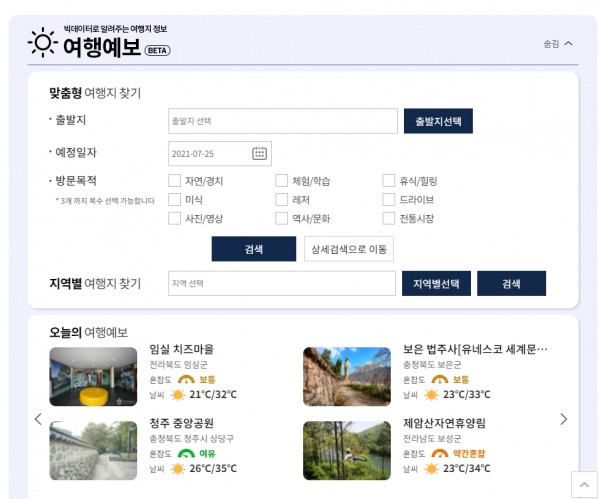Go to the previous travel forecast slide

[38, 419]
